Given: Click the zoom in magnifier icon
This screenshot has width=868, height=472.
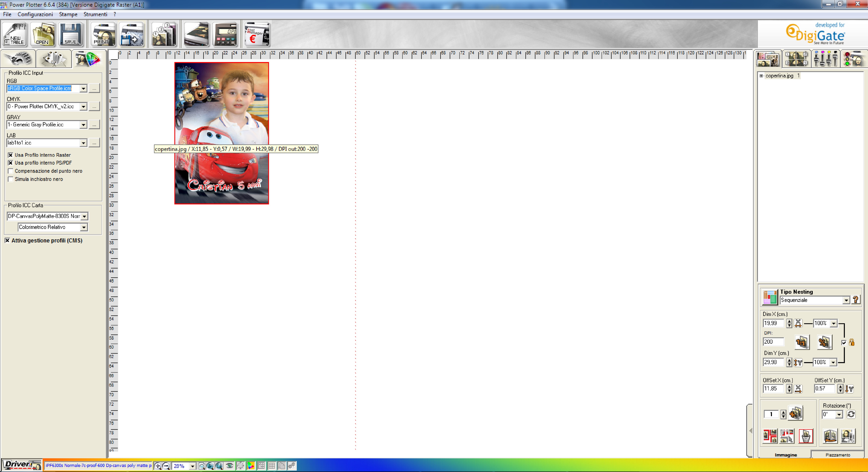Looking at the screenshot, I should coord(158,466).
